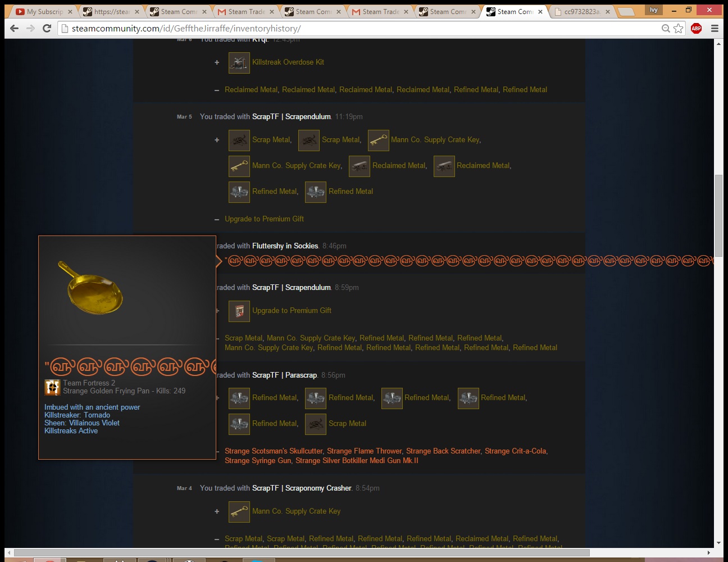The width and height of the screenshot is (728, 562).
Task: Click the address bar URL field
Action: (x=360, y=29)
